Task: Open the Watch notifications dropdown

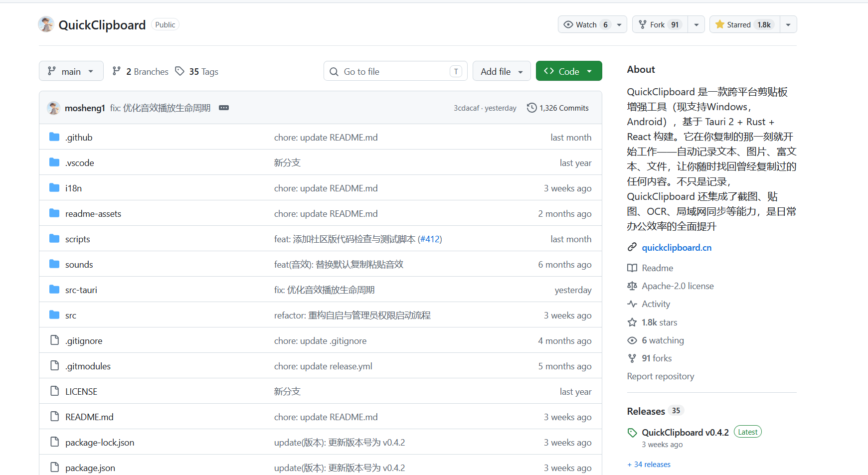Action: [592, 24]
